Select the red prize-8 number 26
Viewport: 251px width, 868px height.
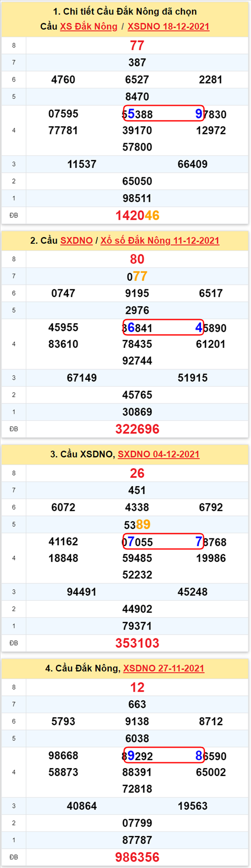(x=137, y=473)
